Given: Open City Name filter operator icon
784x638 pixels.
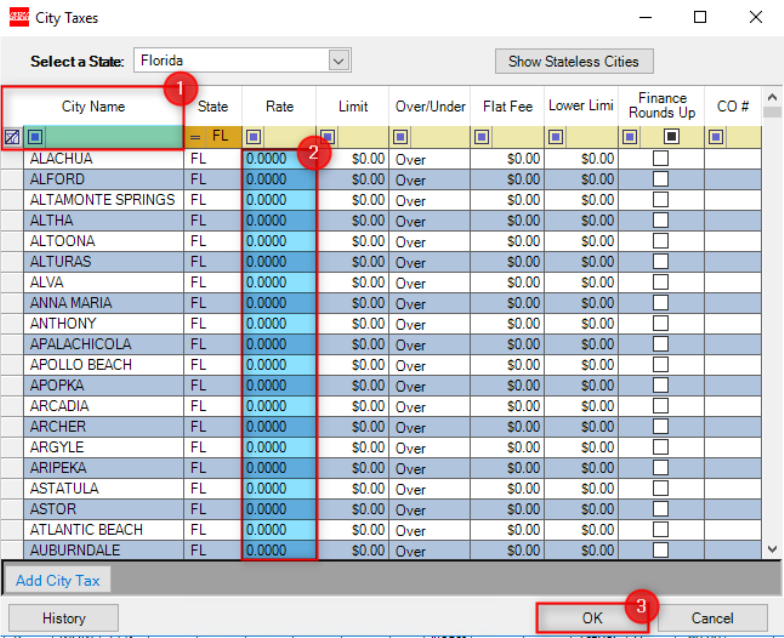Looking at the screenshot, I should coord(35,136).
